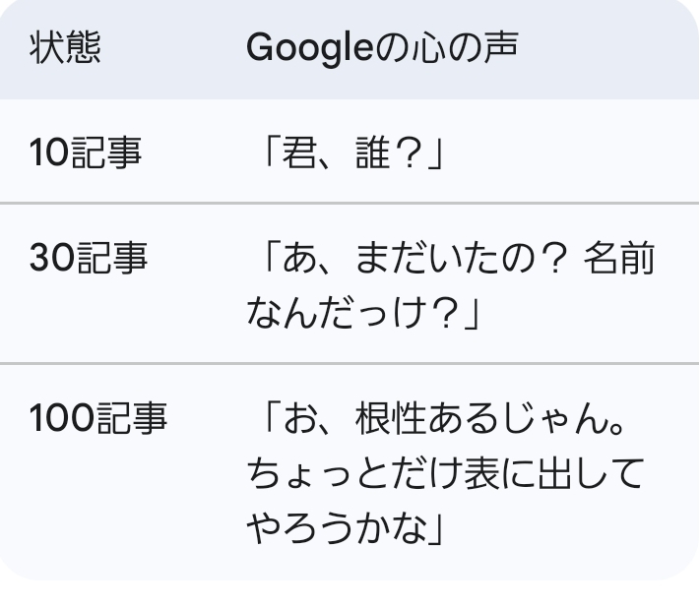Select the 10記事 cell

(85, 152)
